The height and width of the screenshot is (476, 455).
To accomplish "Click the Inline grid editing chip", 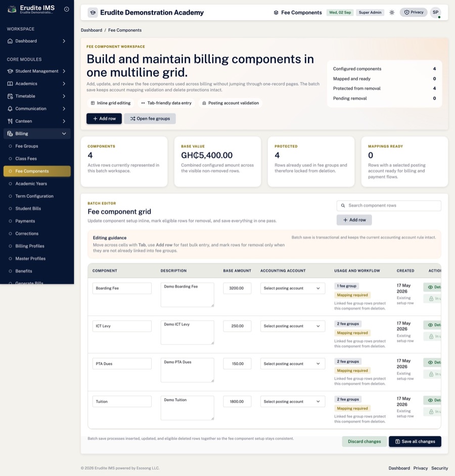I will tap(111, 103).
